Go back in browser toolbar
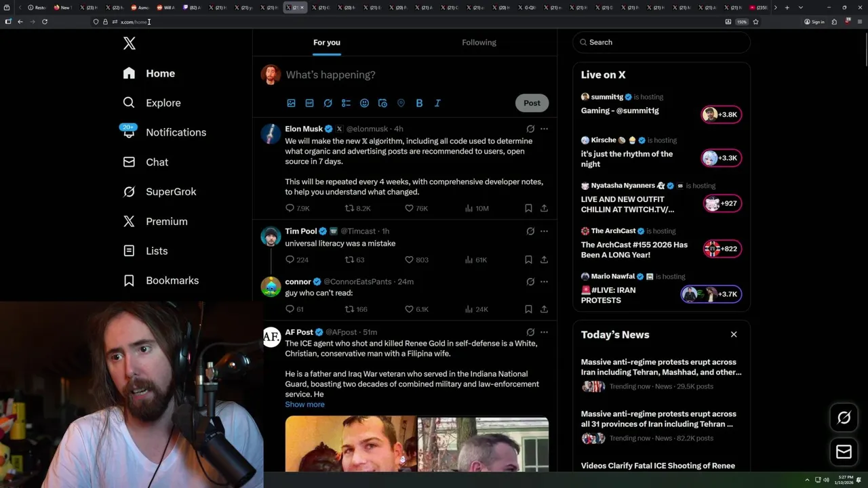This screenshot has width=868, height=488. [x=20, y=22]
